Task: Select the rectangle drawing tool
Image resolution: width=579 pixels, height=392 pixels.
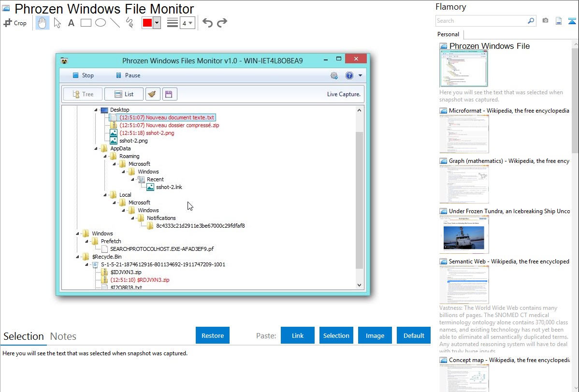Action: (86, 23)
